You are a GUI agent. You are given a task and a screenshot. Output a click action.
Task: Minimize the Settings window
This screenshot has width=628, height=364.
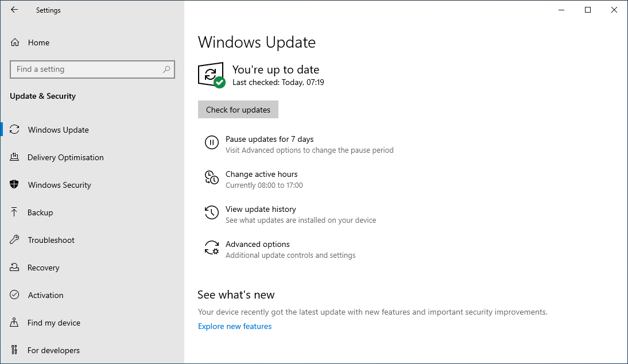pyautogui.click(x=561, y=10)
